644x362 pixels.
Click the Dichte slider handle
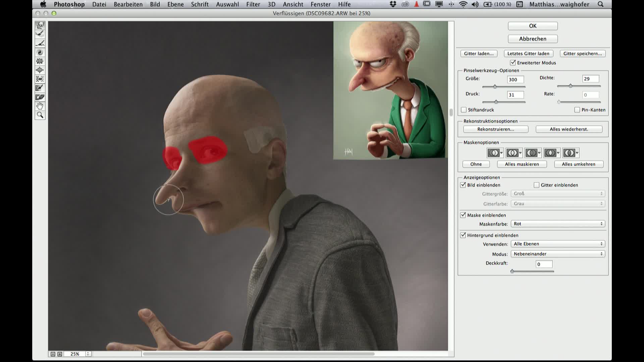[x=571, y=86]
